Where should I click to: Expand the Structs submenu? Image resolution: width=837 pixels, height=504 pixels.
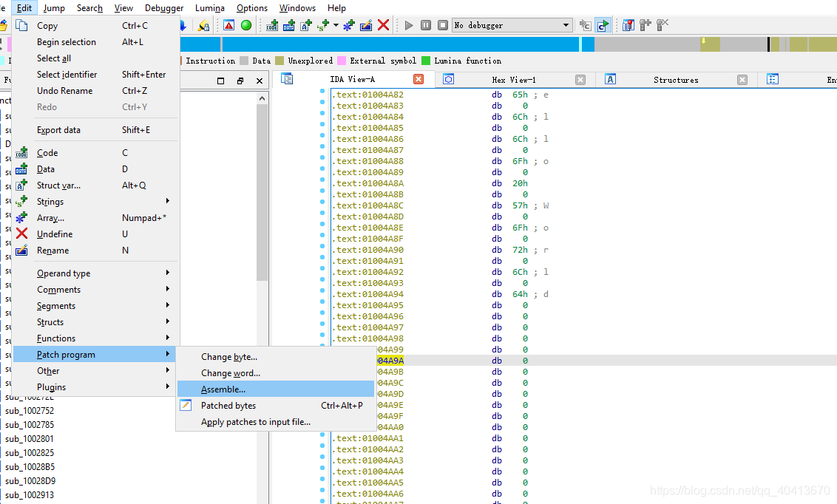point(95,322)
